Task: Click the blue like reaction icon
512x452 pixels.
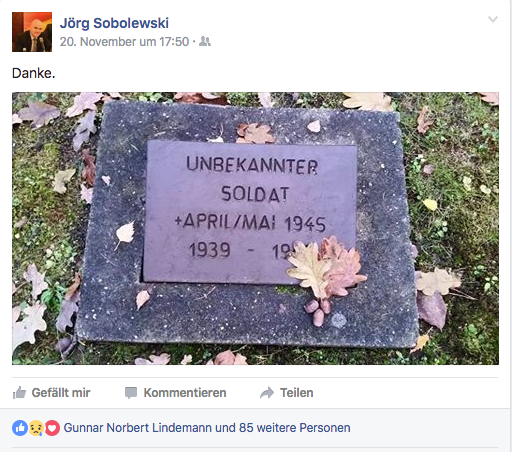Action: (20, 428)
